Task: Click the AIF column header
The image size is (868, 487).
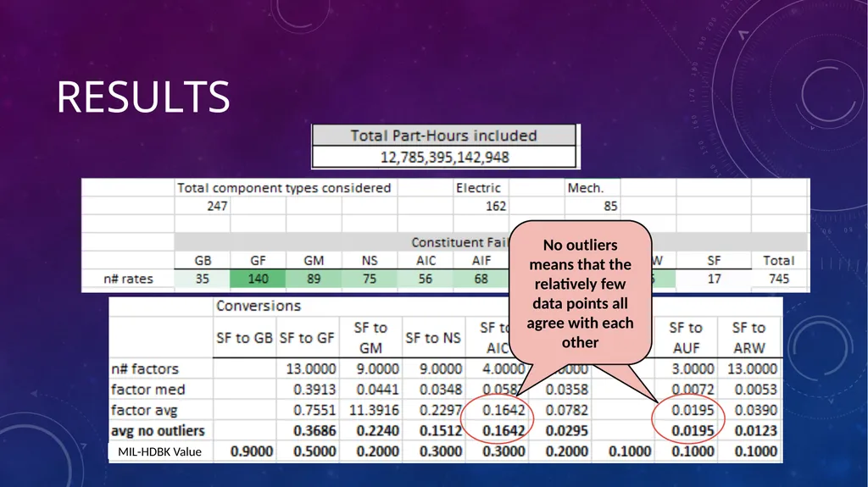Action: click(x=481, y=261)
